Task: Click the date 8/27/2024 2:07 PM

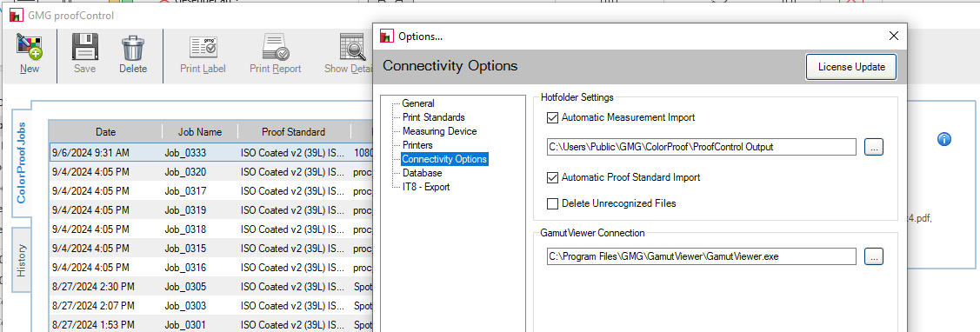Action: click(93, 307)
